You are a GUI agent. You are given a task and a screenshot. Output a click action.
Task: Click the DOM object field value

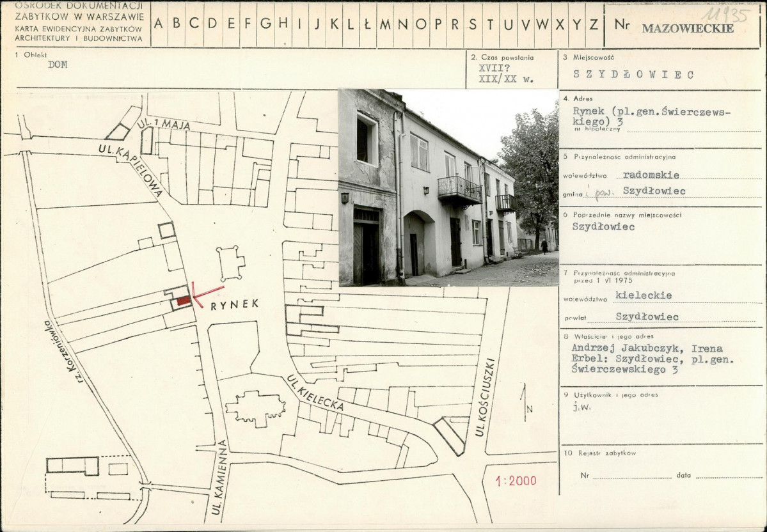[x=58, y=64]
